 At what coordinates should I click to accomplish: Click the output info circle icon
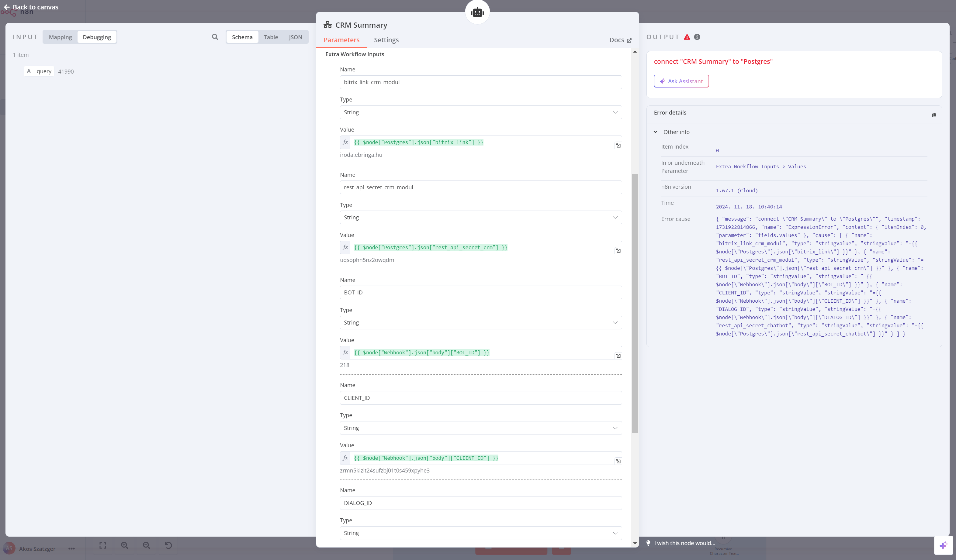(697, 37)
